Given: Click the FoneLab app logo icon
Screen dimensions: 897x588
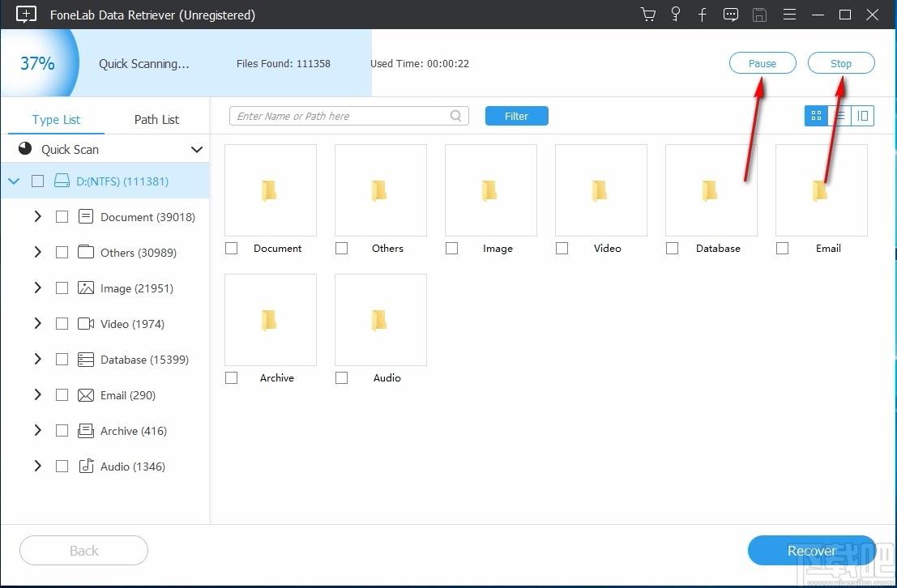Looking at the screenshot, I should pyautogui.click(x=26, y=15).
